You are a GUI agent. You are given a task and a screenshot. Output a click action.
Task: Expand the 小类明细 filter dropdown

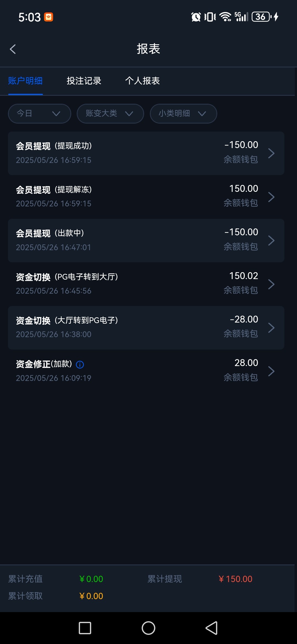point(183,114)
